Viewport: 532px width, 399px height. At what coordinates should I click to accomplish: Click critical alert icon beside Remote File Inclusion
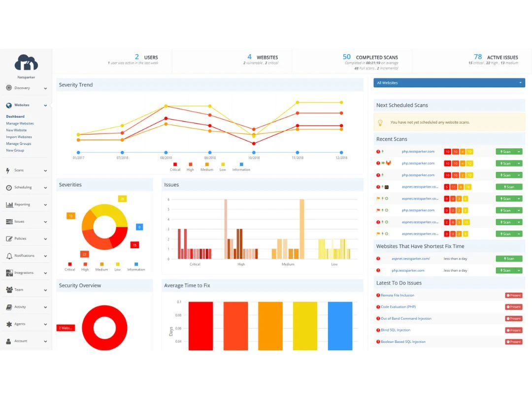(x=378, y=295)
